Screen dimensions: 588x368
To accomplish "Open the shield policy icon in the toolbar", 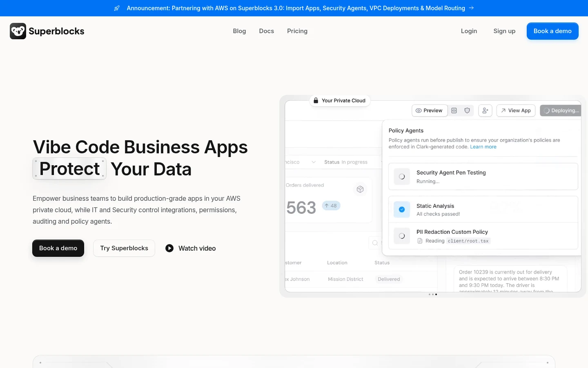I will click(467, 110).
